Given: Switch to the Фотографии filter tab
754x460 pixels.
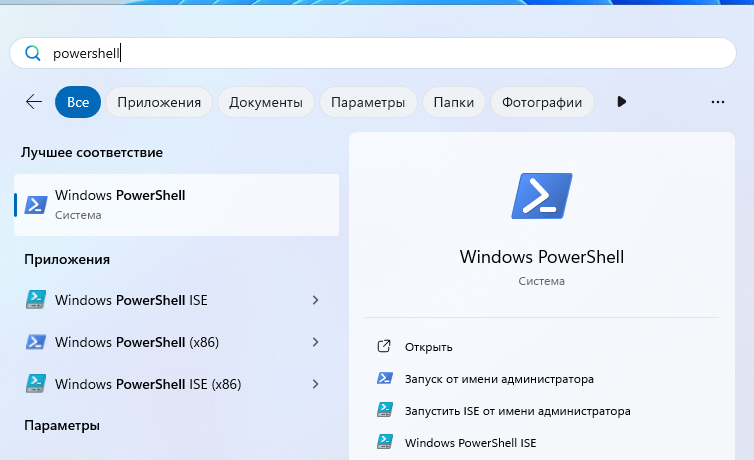Looking at the screenshot, I should pyautogui.click(x=542, y=102).
